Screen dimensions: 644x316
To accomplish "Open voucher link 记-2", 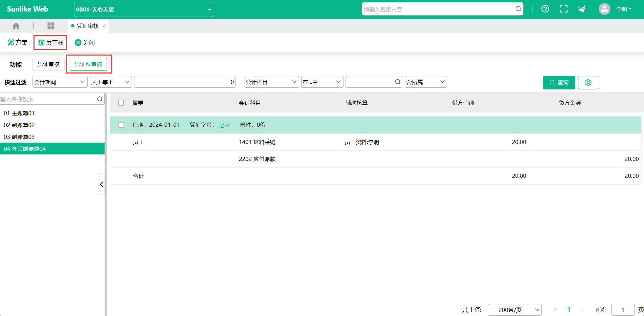I will pyautogui.click(x=224, y=125).
